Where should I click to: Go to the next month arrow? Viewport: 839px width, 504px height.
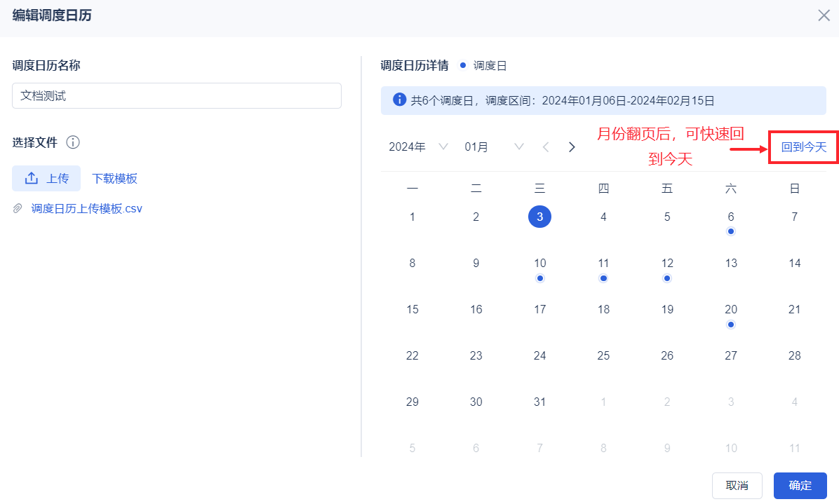click(572, 147)
